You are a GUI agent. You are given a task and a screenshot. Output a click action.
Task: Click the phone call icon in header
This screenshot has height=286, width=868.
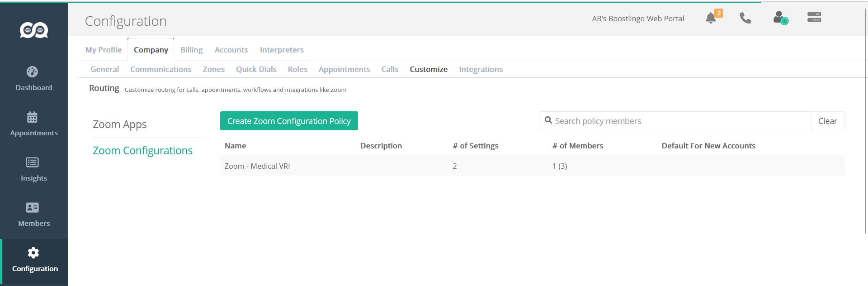[745, 18]
